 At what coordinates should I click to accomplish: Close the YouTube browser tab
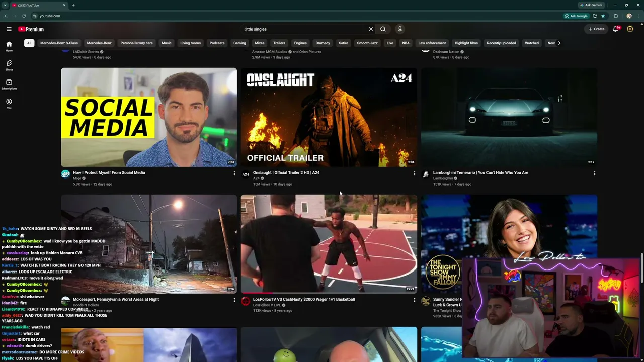[x=64, y=5]
